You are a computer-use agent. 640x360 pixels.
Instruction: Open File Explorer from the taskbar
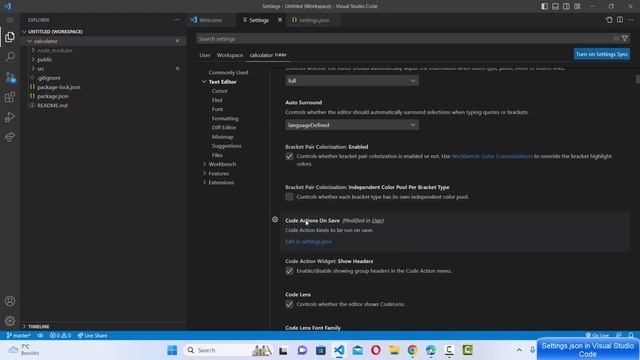(x=394, y=350)
